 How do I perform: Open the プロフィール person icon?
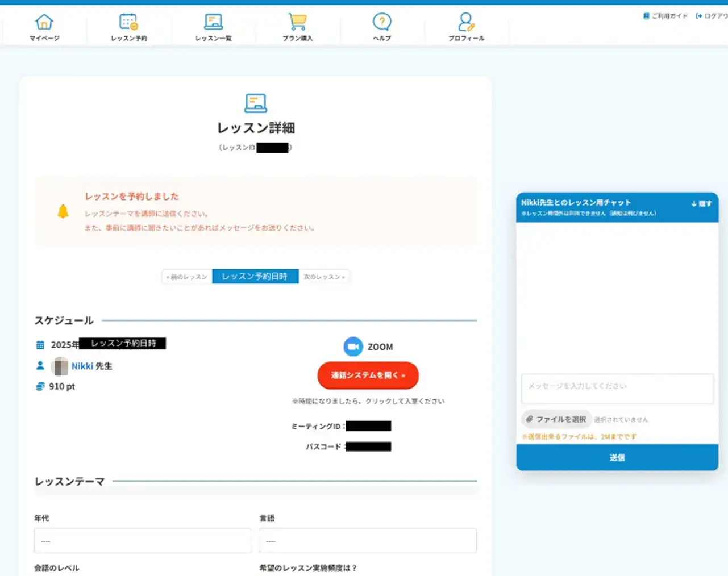pyautogui.click(x=466, y=23)
